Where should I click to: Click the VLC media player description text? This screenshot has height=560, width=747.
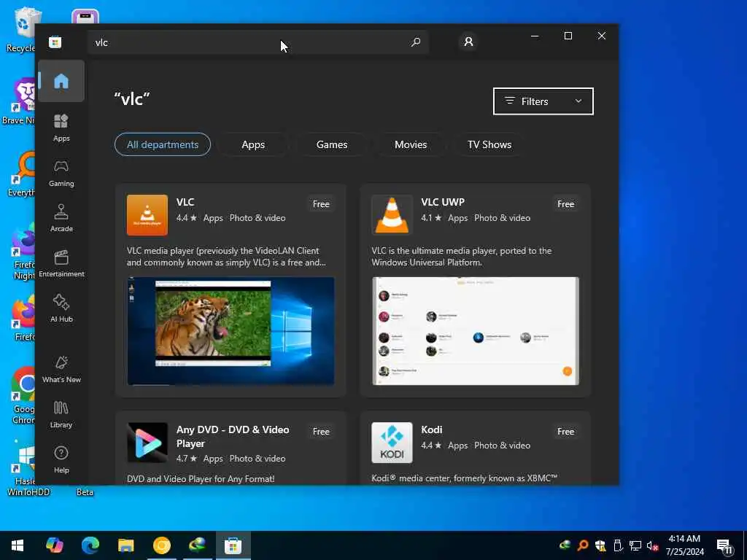226,256
